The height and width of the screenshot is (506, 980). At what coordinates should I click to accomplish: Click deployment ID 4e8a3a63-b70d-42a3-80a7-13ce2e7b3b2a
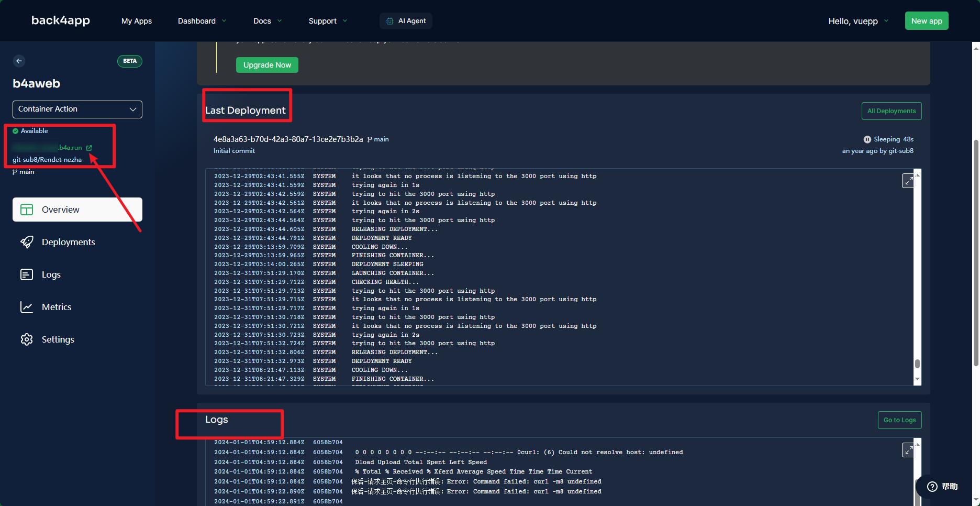pyautogui.click(x=288, y=139)
